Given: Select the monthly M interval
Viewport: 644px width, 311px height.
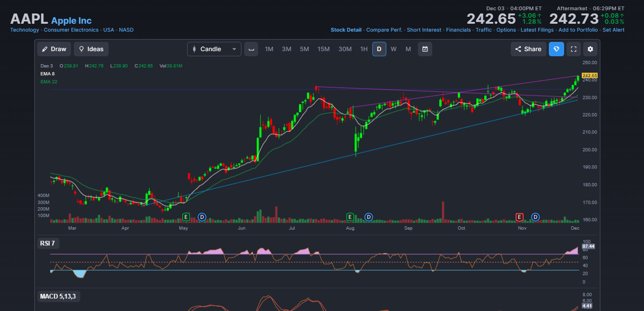Looking at the screenshot, I should (x=408, y=49).
